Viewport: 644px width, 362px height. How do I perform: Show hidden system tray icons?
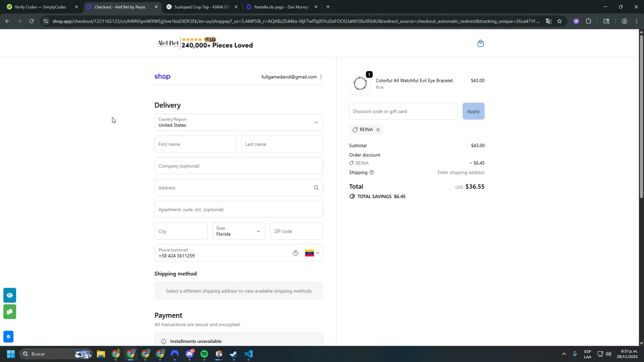564,354
